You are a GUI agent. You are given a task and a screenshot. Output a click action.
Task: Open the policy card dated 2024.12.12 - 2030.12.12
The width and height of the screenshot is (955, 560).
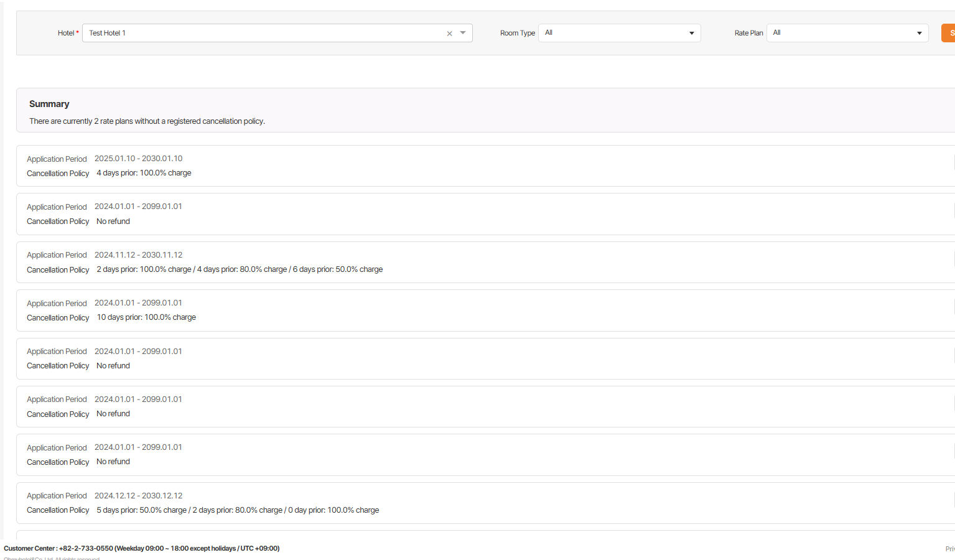pos(138,496)
